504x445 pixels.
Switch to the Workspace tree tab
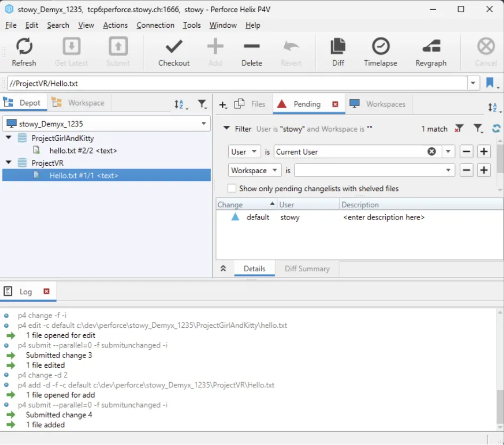point(78,103)
